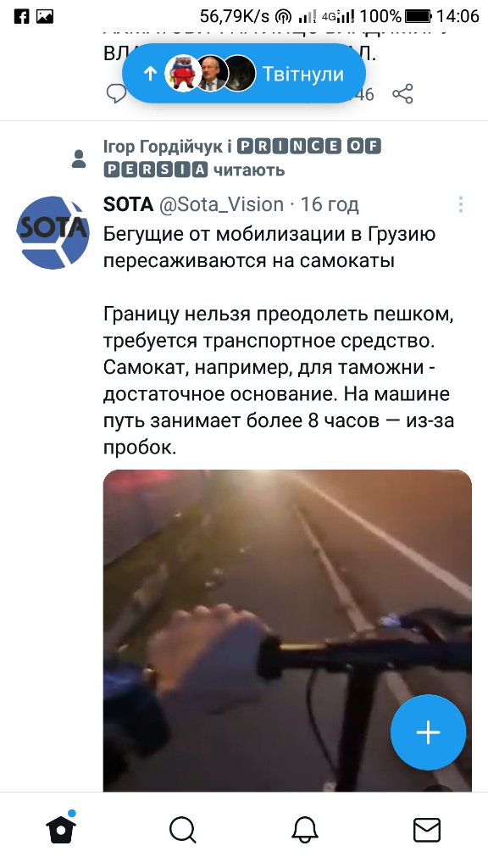Open the Search magnifier tab

[183, 831]
